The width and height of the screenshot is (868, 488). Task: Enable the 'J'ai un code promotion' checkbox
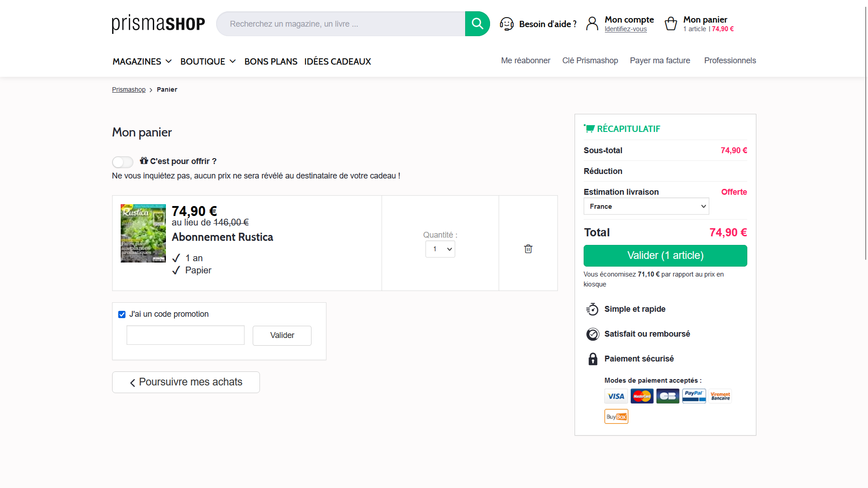pos(121,314)
